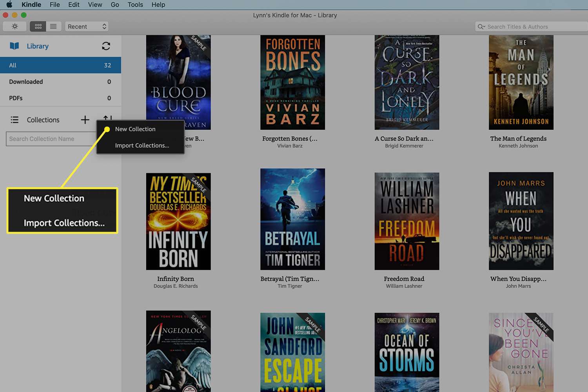The width and height of the screenshot is (588, 392).
Task: Click the plus icon to add collection
Action: [x=85, y=120]
